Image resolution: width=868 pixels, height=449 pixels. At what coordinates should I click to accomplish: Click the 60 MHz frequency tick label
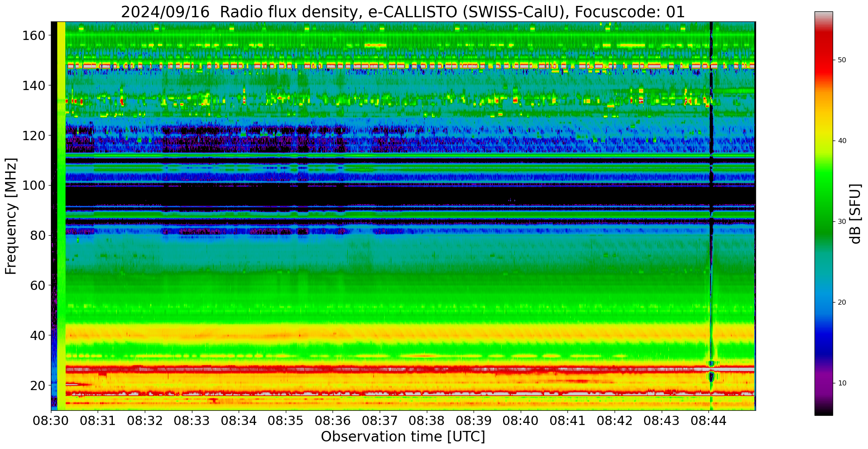[x=37, y=285]
